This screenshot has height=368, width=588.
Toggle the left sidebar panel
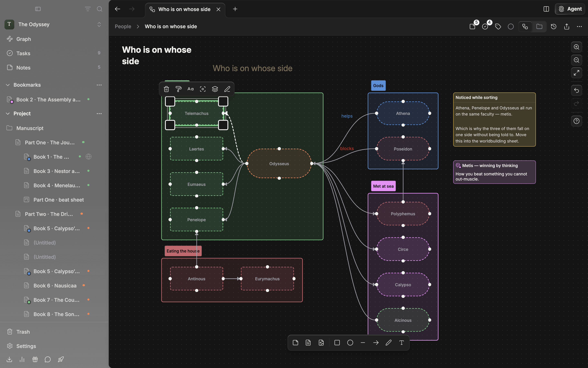pyautogui.click(x=38, y=9)
